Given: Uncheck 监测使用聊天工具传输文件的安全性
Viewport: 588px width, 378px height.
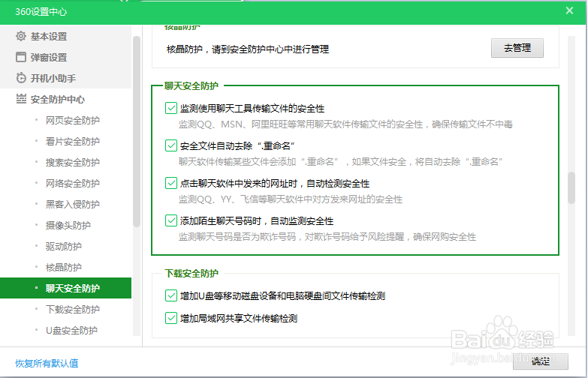Looking at the screenshot, I should (x=171, y=108).
